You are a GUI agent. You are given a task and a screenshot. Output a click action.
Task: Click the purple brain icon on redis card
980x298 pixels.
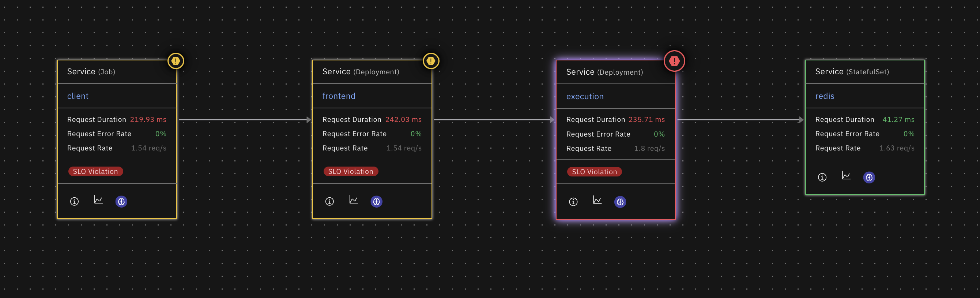pyautogui.click(x=869, y=178)
